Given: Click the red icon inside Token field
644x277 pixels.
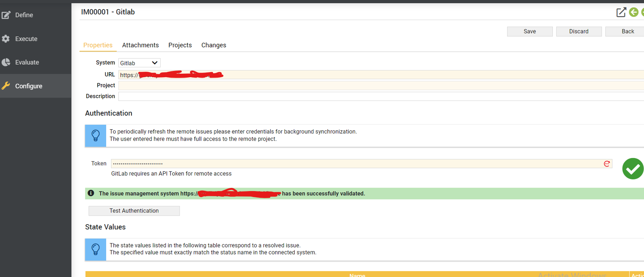Looking at the screenshot, I should click(x=607, y=164).
